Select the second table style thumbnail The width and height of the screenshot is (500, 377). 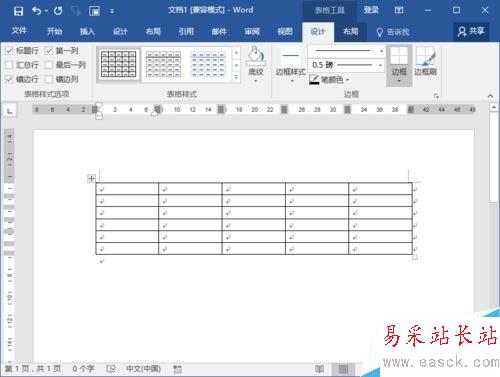(x=163, y=64)
